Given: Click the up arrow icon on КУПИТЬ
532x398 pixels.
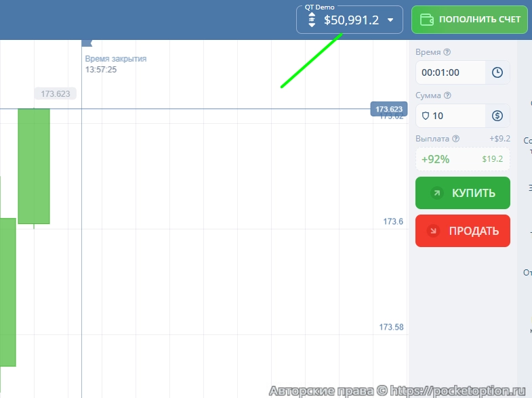Looking at the screenshot, I should coord(437,193).
